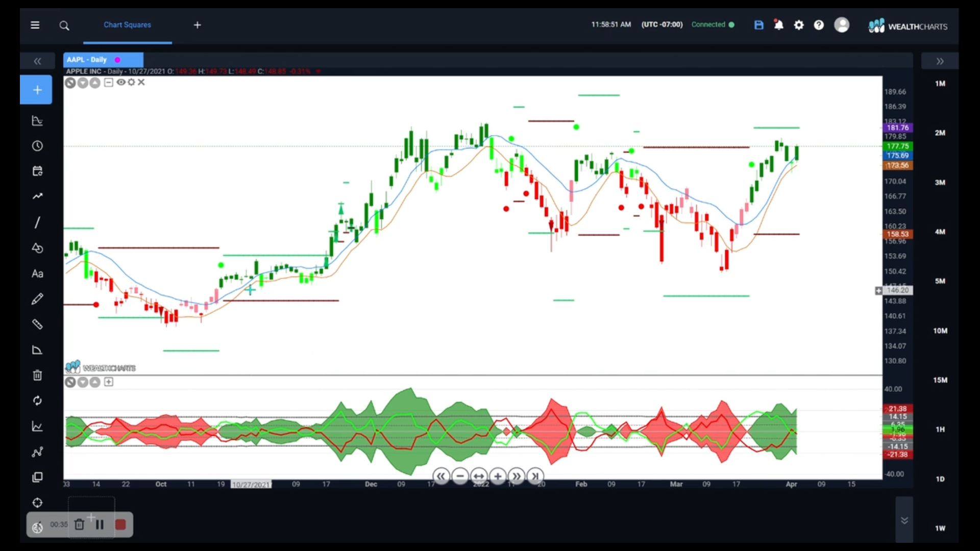
Task: Collapse the left toolbar with double chevron
Action: (x=37, y=61)
